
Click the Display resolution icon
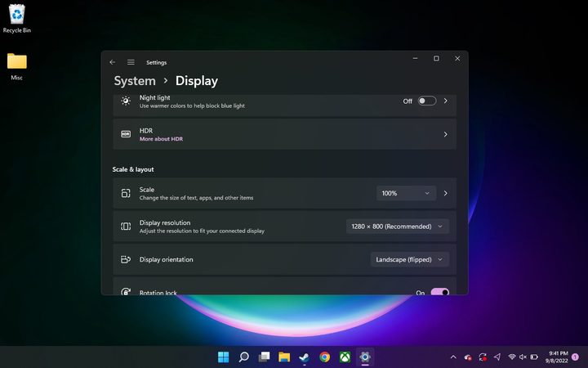126,227
